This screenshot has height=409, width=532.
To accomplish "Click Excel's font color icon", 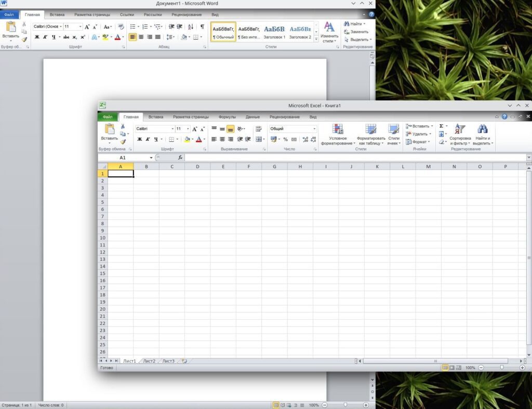I will [x=199, y=139].
